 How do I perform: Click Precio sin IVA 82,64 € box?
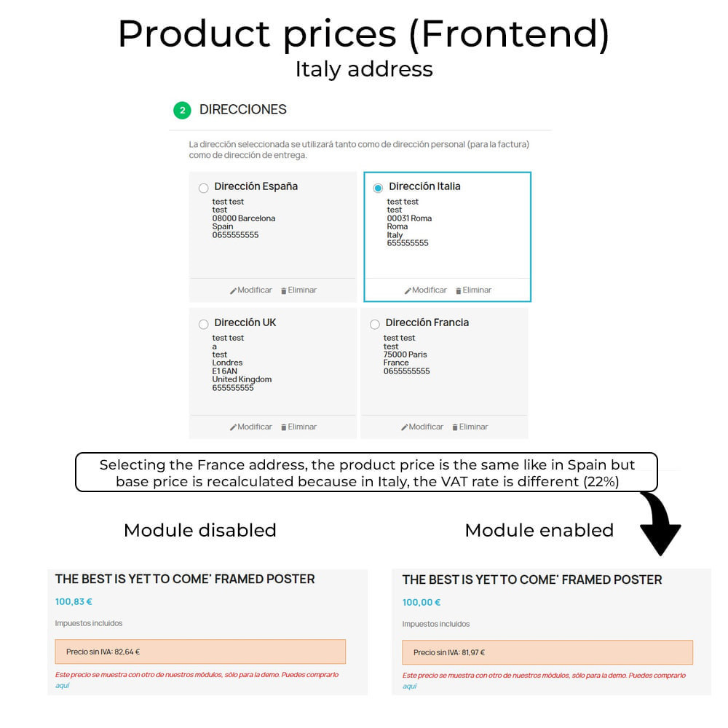pos(200,652)
